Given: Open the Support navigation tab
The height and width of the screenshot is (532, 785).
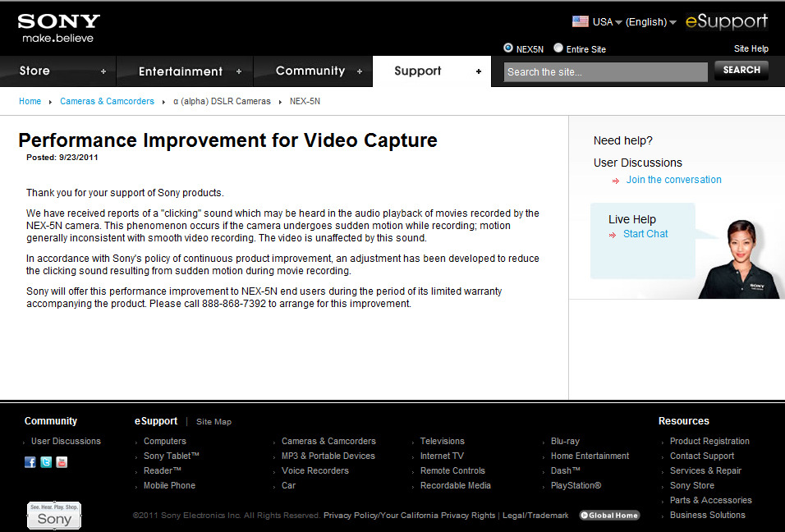Looking at the screenshot, I should pyautogui.click(x=432, y=71).
